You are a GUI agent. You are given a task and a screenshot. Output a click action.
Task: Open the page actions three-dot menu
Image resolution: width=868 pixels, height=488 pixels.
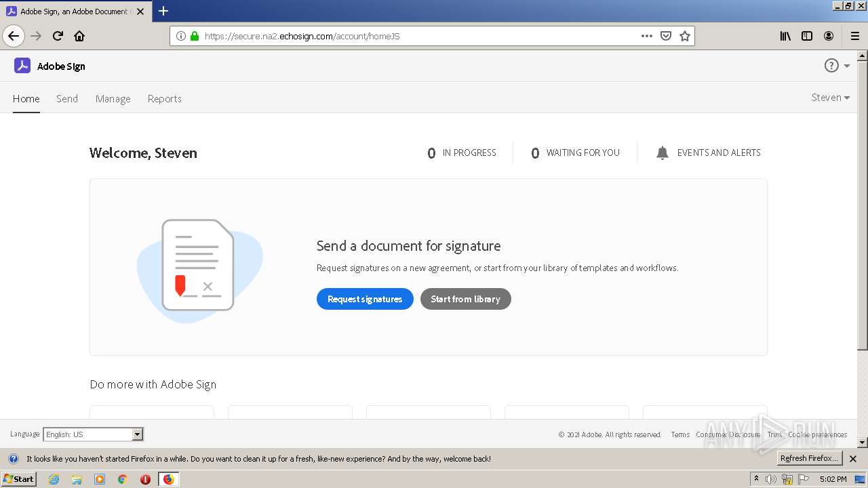(x=647, y=36)
